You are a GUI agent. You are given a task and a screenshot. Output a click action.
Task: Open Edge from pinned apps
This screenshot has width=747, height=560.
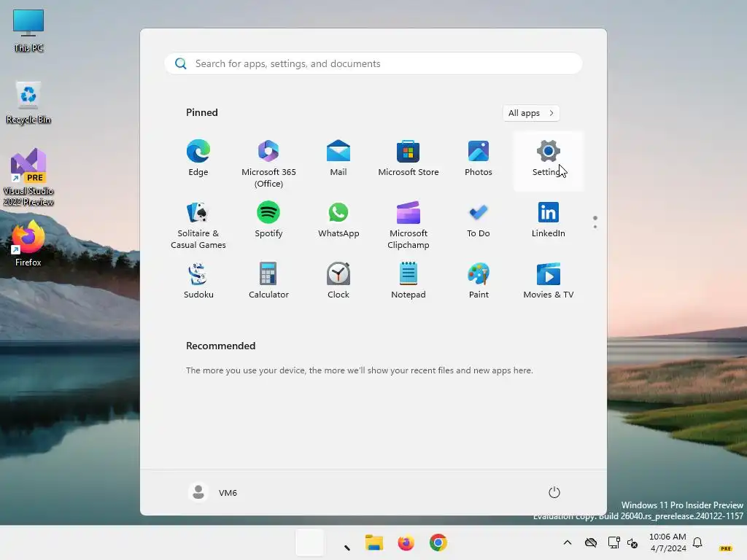[x=198, y=160]
